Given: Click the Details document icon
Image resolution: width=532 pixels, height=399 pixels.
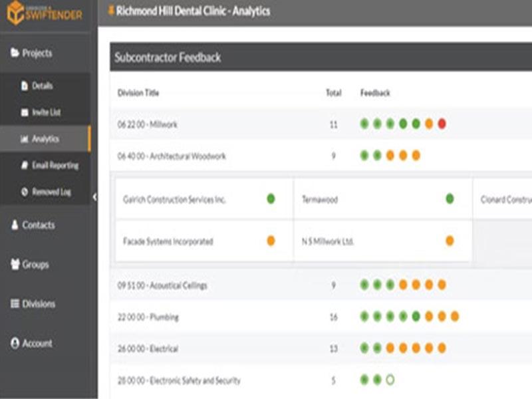Looking at the screenshot, I should click(x=25, y=86).
